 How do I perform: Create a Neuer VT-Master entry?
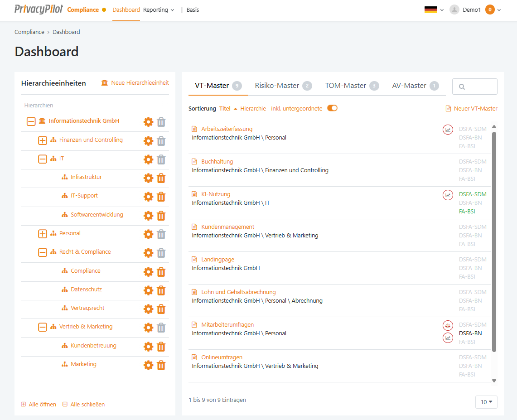(471, 109)
